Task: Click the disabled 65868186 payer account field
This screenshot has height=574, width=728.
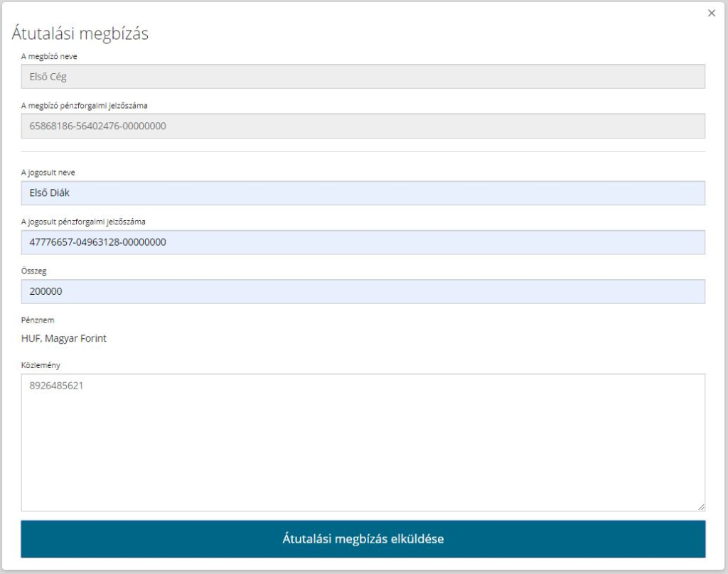Action: click(x=363, y=126)
